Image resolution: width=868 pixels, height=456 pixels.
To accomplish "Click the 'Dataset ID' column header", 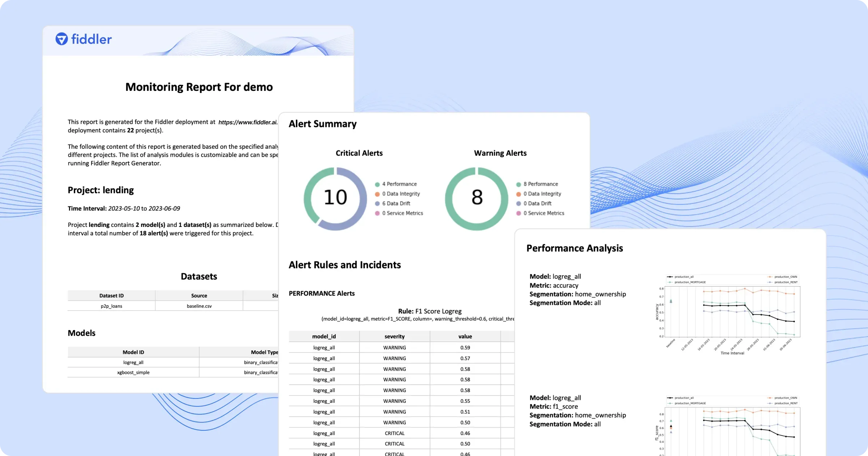I will tap(111, 296).
